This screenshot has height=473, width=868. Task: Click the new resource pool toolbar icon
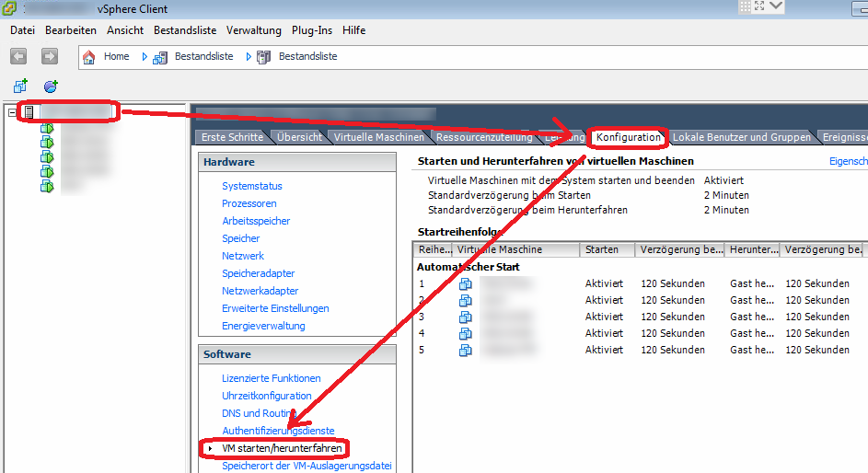tap(51, 87)
